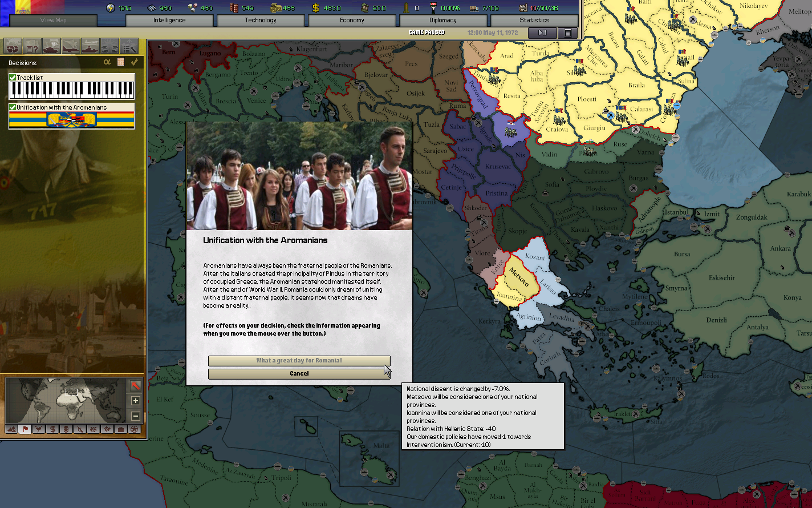The height and width of the screenshot is (508, 812).
Task: Click the history log question-mark icon
Action: click(32, 46)
